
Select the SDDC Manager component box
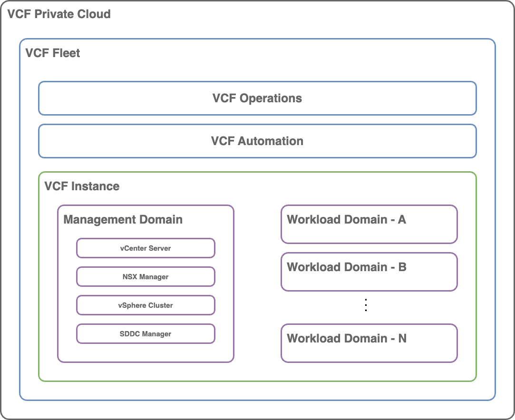pyautogui.click(x=146, y=334)
